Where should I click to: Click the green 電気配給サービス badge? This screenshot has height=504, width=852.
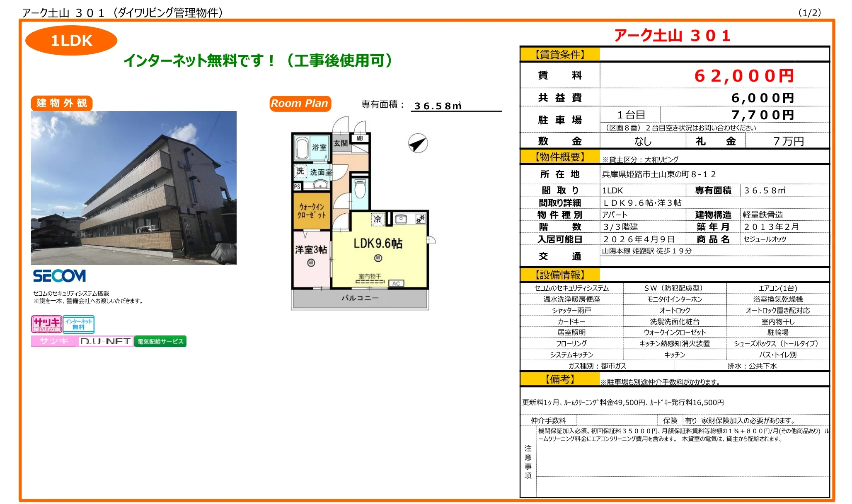[161, 341]
